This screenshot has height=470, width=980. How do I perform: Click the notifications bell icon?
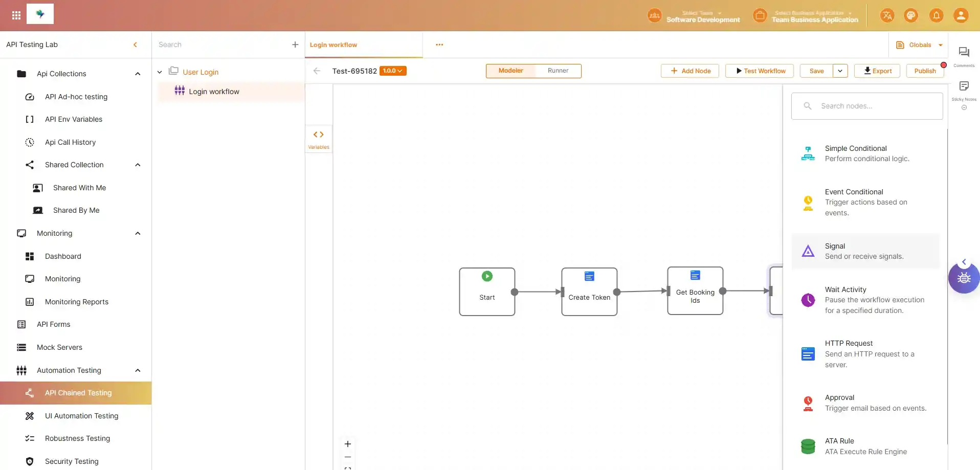coord(936,15)
